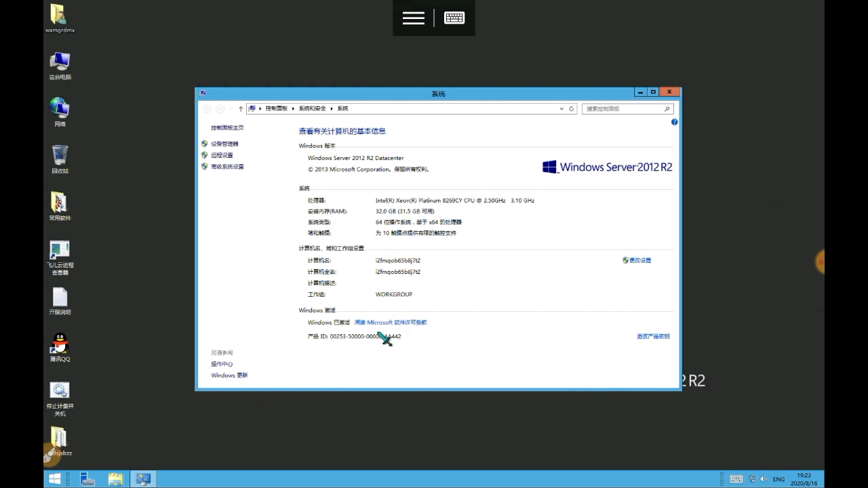Refresh the address bar location
Viewport: 868px width, 488px height.
click(x=572, y=108)
